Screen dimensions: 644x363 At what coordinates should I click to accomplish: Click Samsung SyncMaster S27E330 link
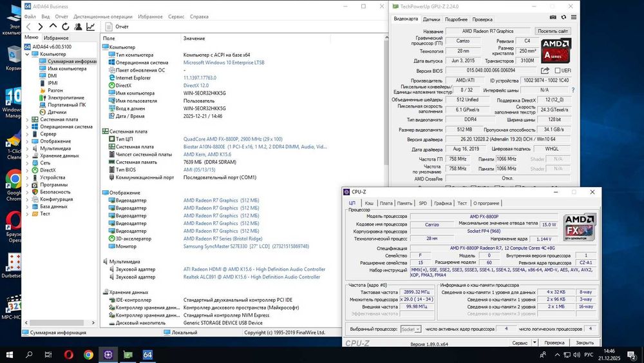point(246,247)
